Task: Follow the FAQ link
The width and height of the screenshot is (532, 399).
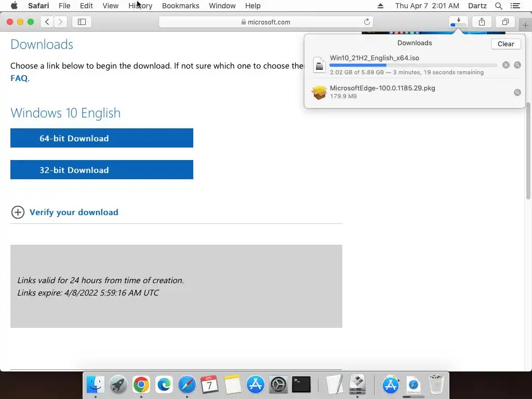Action: tap(19, 78)
